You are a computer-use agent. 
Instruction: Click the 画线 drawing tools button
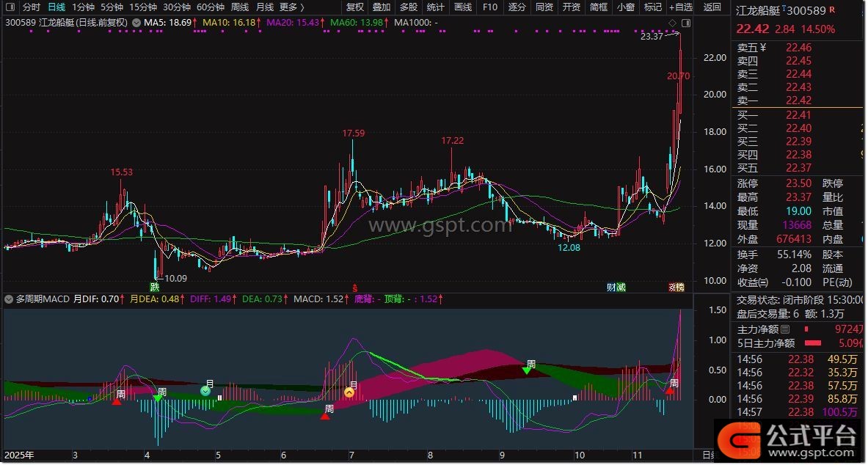coord(462,7)
